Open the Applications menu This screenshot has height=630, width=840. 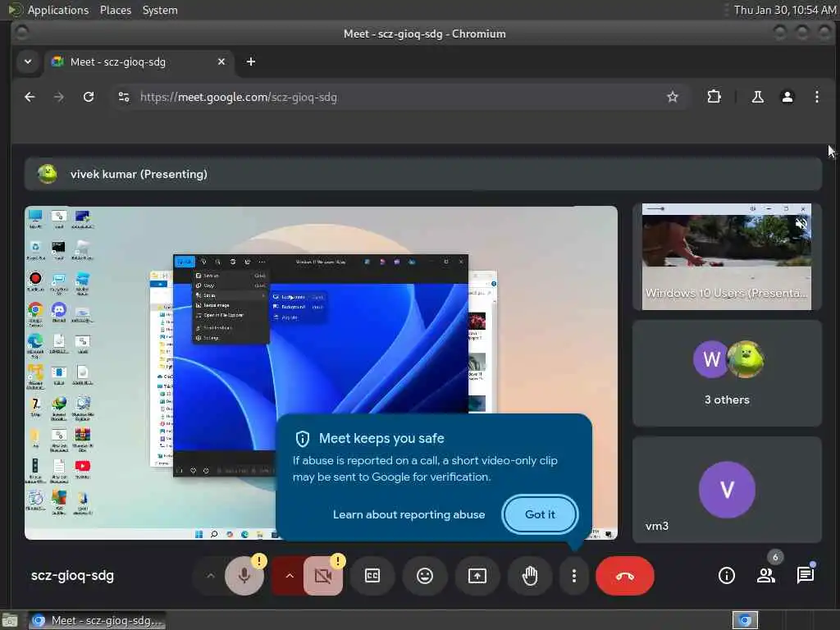pos(58,10)
